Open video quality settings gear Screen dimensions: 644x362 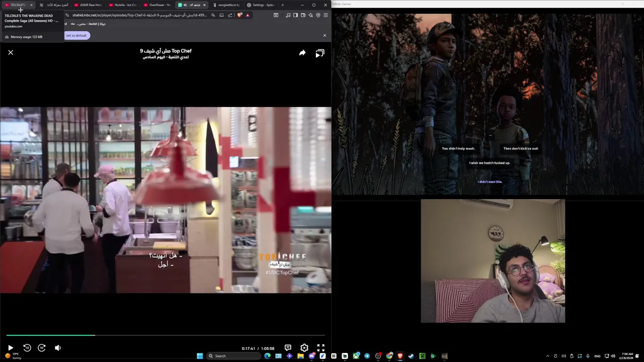[x=304, y=347]
